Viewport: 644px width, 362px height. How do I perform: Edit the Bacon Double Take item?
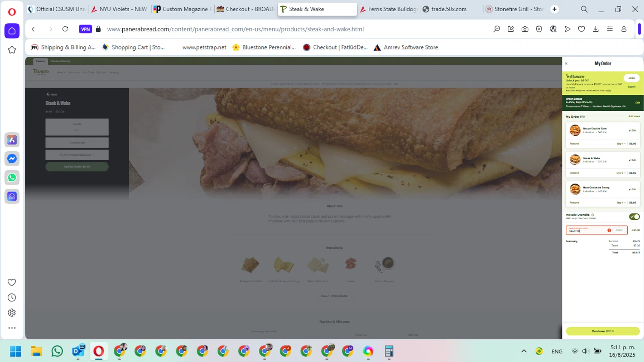pyautogui.click(x=633, y=131)
